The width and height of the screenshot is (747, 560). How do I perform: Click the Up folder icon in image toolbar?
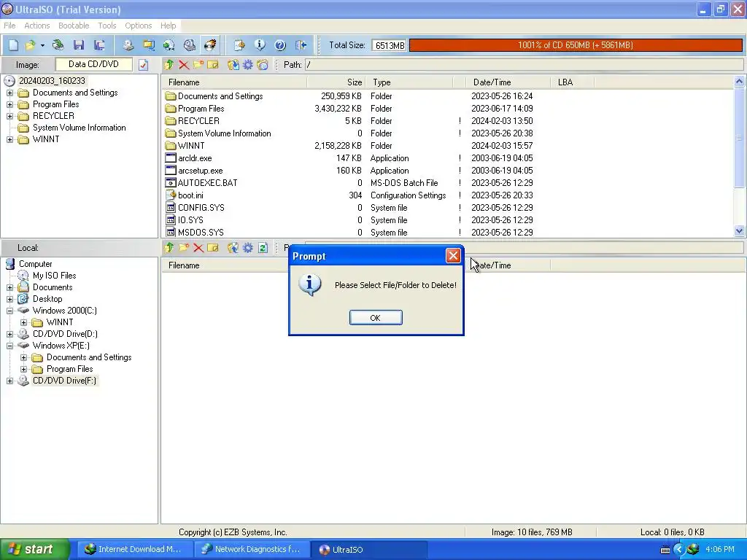tap(169, 65)
